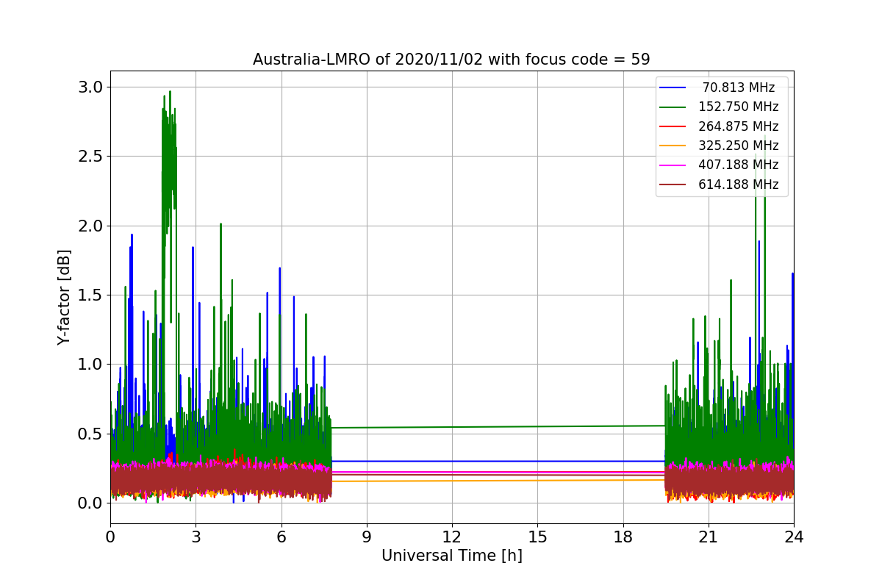Click the blue line sample in the legend
The height and width of the screenshot is (588, 882).
[673, 87]
